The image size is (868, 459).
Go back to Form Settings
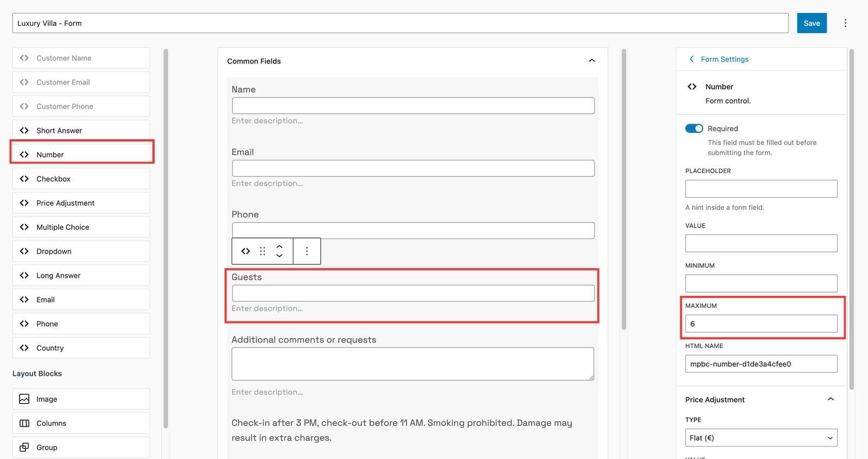pos(719,59)
